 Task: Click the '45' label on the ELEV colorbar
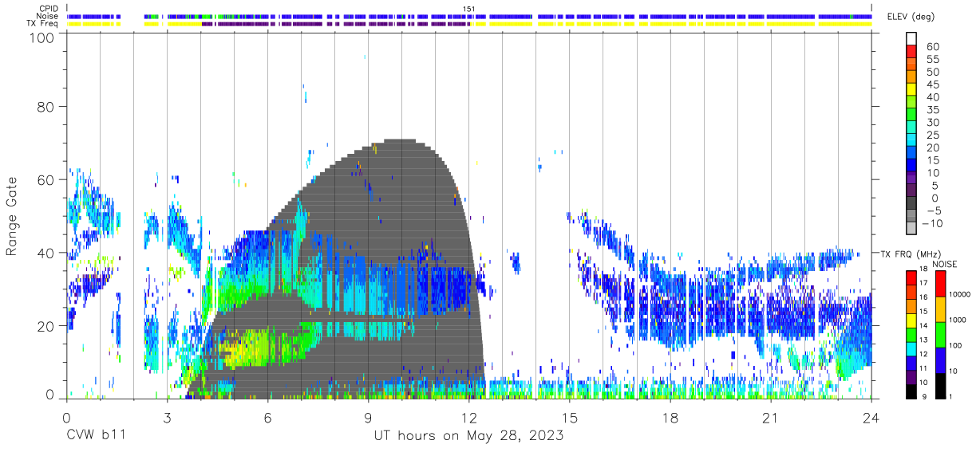[x=932, y=84]
